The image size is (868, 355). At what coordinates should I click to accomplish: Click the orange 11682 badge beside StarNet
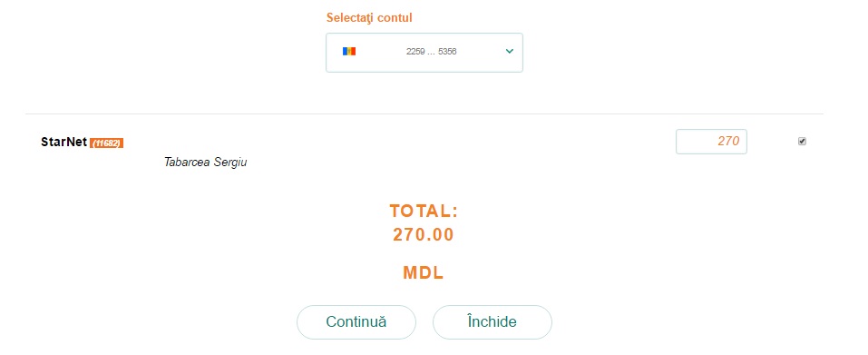[x=107, y=143]
